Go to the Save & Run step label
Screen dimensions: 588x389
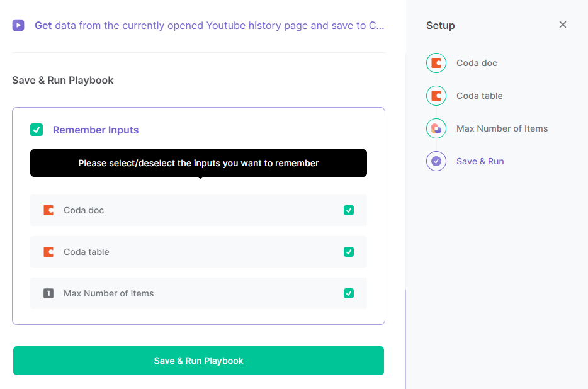pyautogui.click(x=480, y=161)
